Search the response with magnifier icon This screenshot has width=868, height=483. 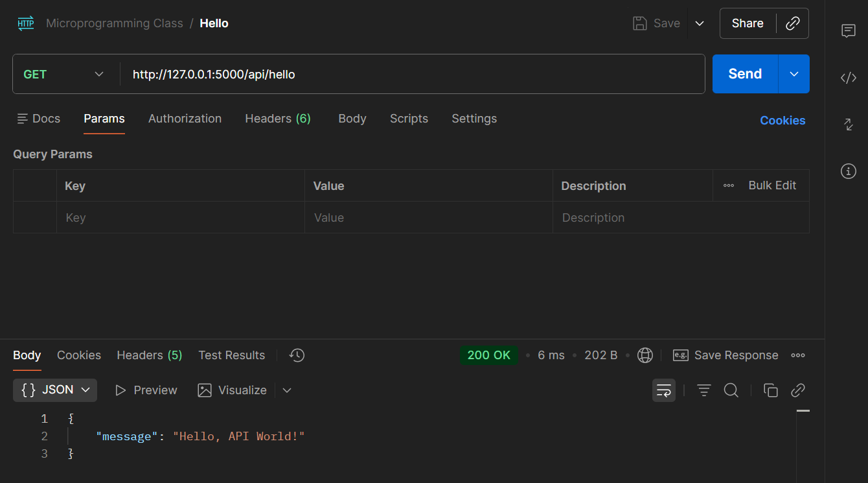pos(731,390)
